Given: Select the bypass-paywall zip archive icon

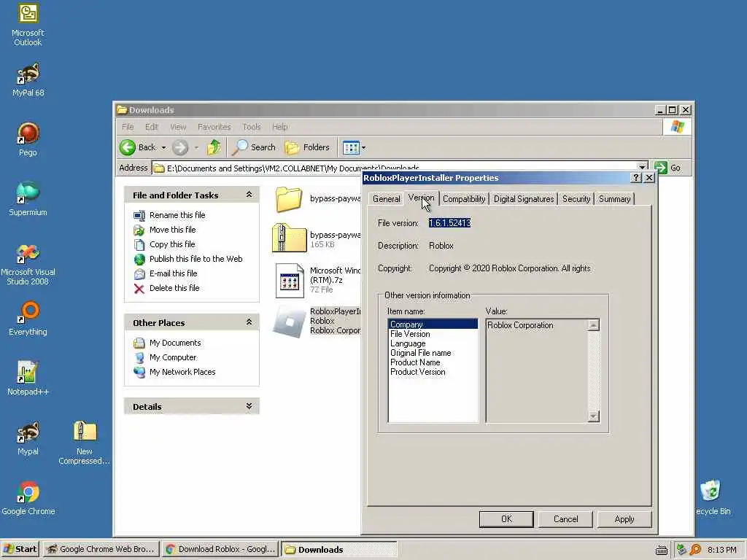Looking at the screenshot, I should point(289,237).
